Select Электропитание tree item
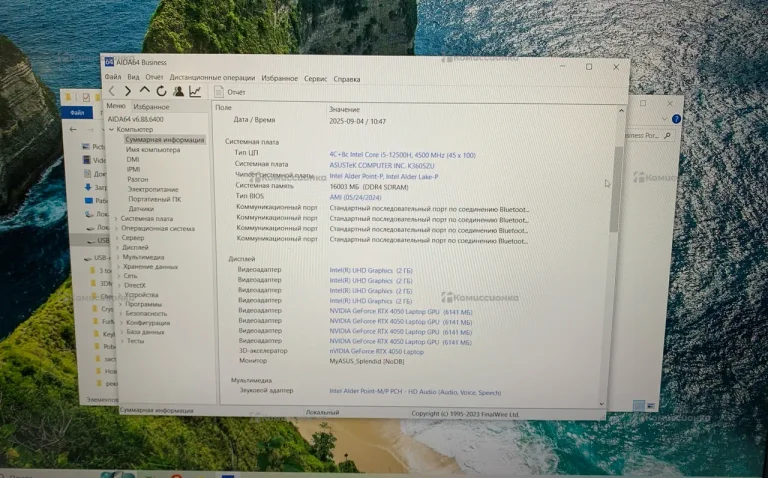This screenshot has width=768, height=478. [153, 190]
